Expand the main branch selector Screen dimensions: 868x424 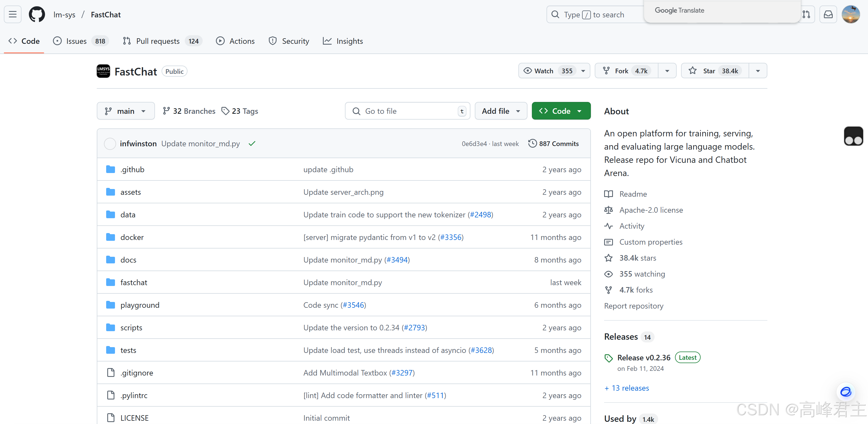pos(125,111)
